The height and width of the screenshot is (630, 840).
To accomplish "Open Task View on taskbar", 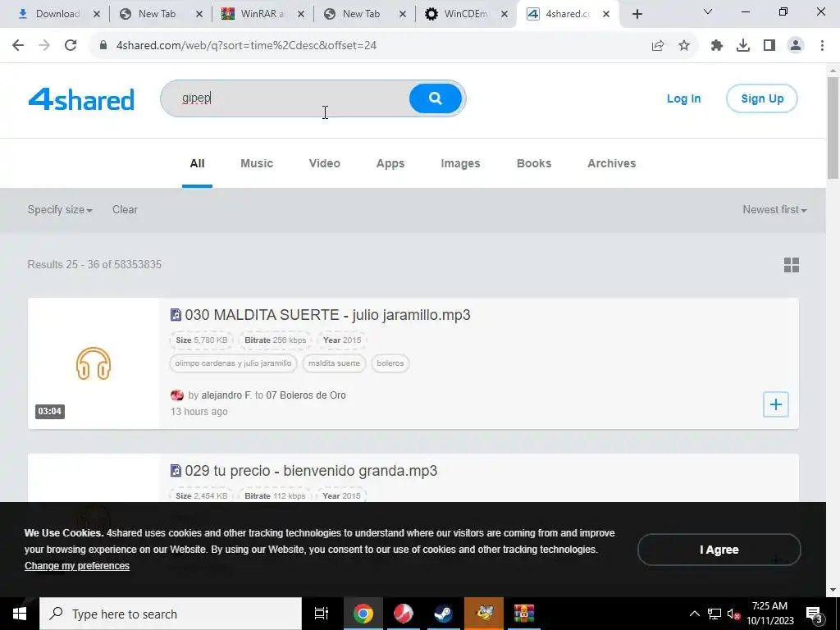I will coord(321,614).
